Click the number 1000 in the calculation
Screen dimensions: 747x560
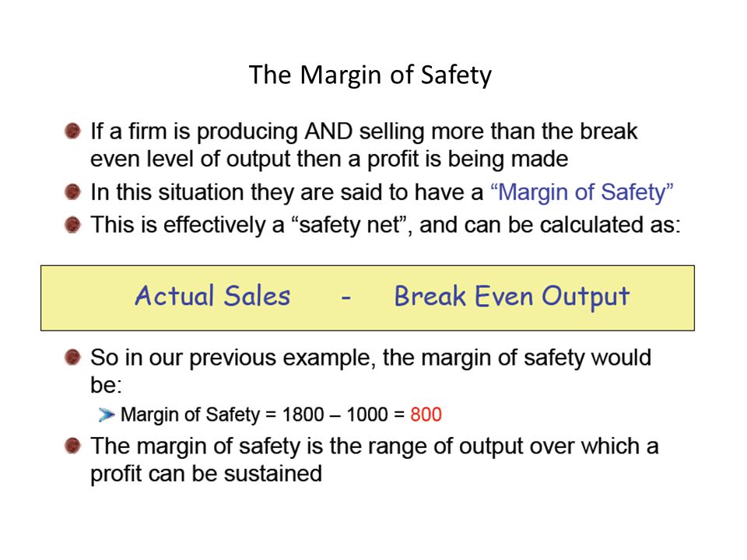pos(366,415)
